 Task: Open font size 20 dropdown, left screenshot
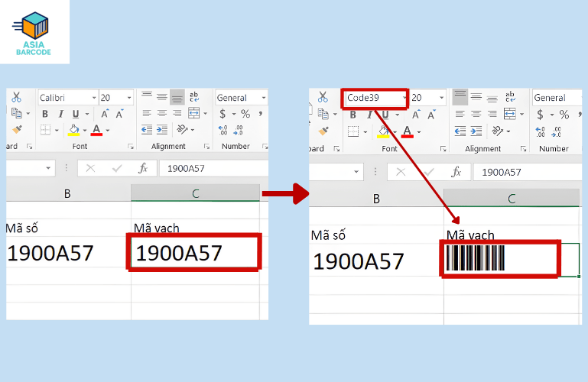click(129, 98)
